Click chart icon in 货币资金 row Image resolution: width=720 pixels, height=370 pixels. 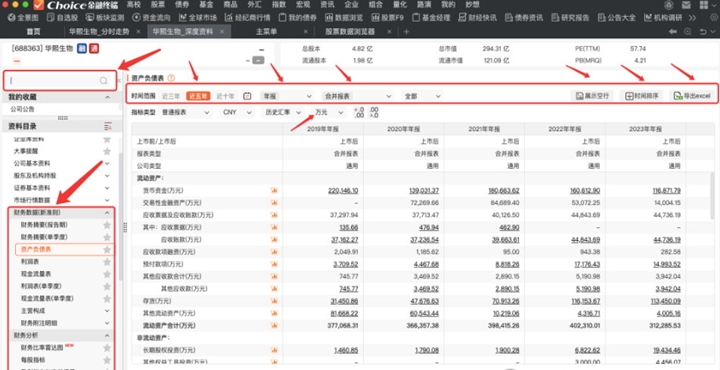274,190
